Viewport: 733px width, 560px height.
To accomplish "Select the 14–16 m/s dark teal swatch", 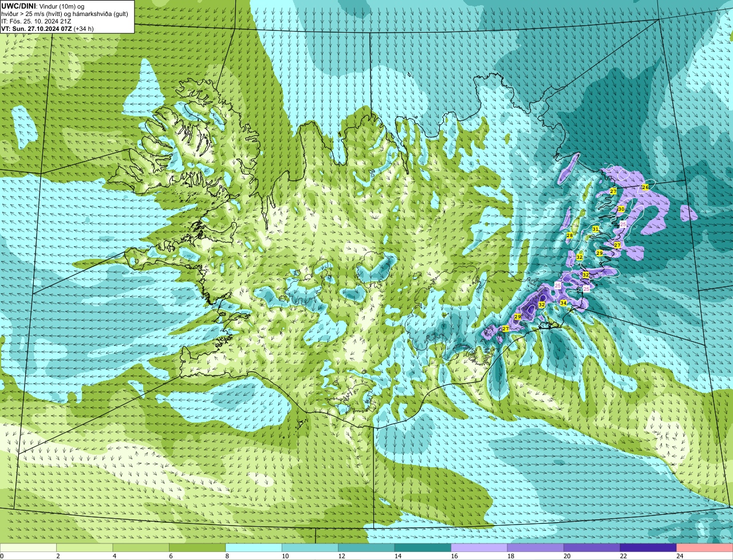I will (423, 547).
